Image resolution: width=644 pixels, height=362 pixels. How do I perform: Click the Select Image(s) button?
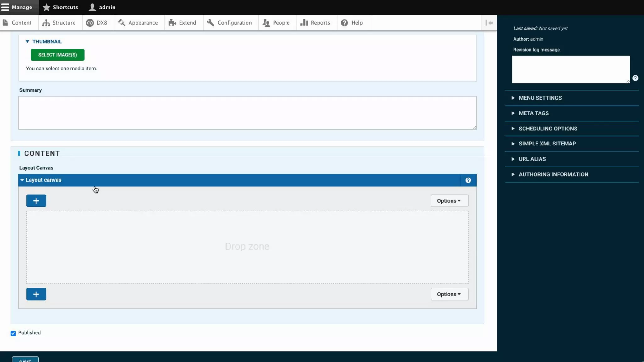point(58,55)
